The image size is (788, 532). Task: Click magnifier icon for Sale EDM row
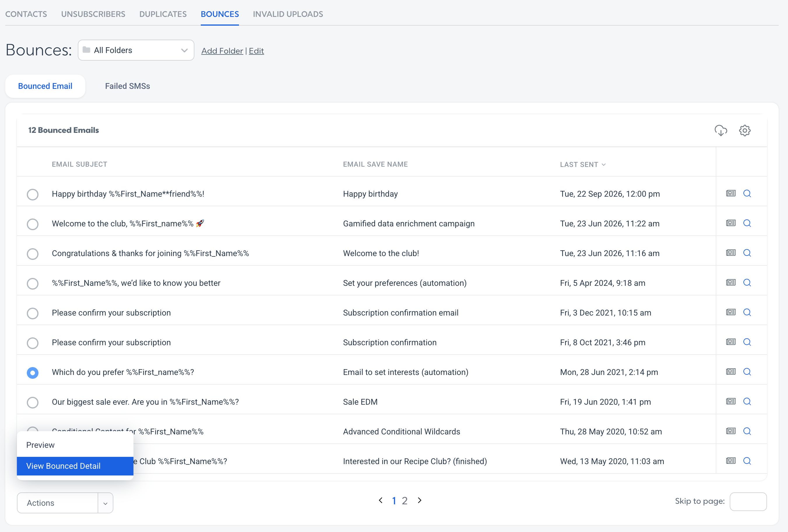tap(747, 401)
